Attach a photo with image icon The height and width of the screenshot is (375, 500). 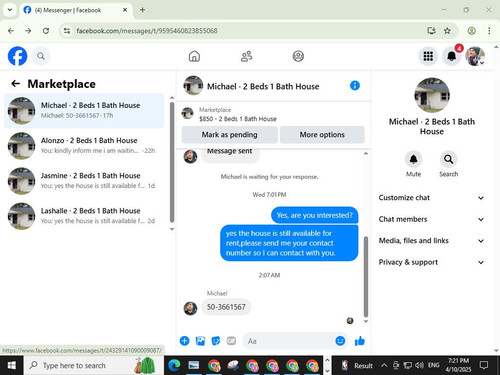tap(200, 341)
